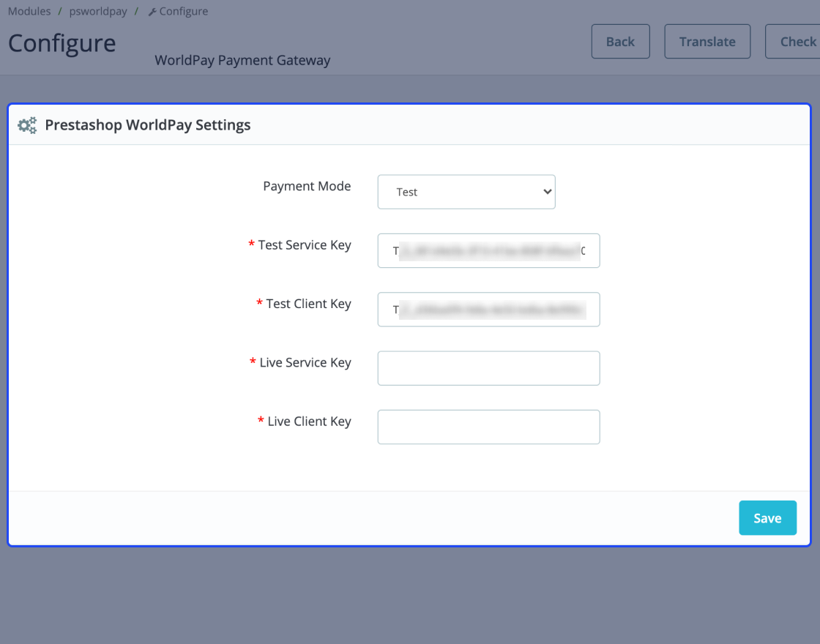The image size is (820, 644).
Task: Click the Modules breadcrumb link
Action: click(x=29, y=10)
